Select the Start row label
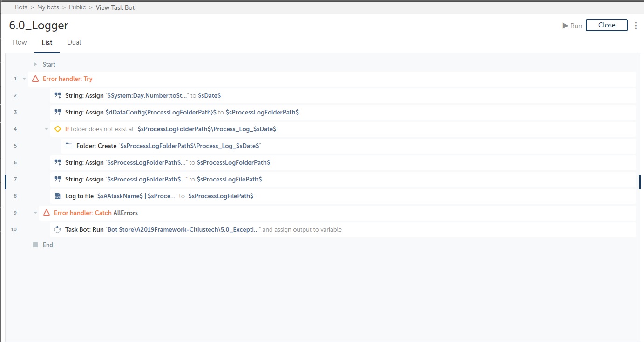644x342 pixels. [x=49, y=64]
